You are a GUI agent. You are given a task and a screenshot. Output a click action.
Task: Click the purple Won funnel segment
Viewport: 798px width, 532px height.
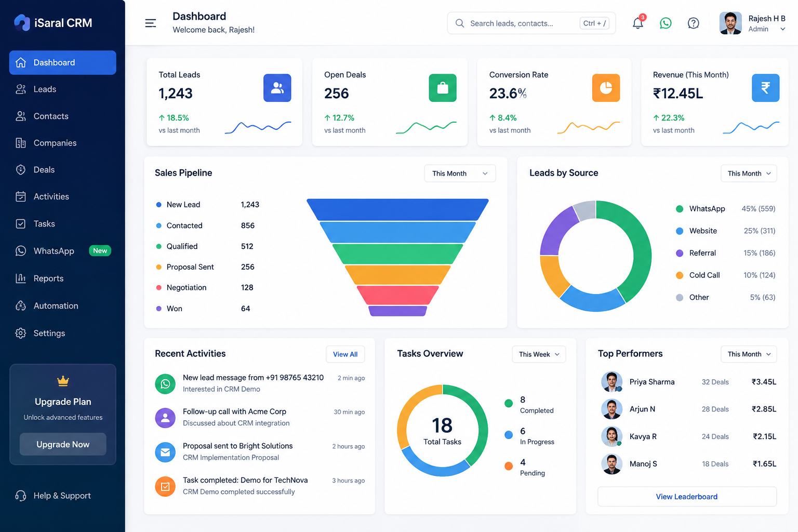(x=397, y=311)
